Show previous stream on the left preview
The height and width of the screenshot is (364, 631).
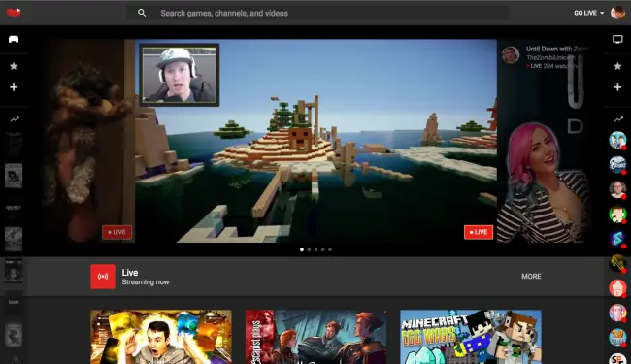tap(88, 141)
